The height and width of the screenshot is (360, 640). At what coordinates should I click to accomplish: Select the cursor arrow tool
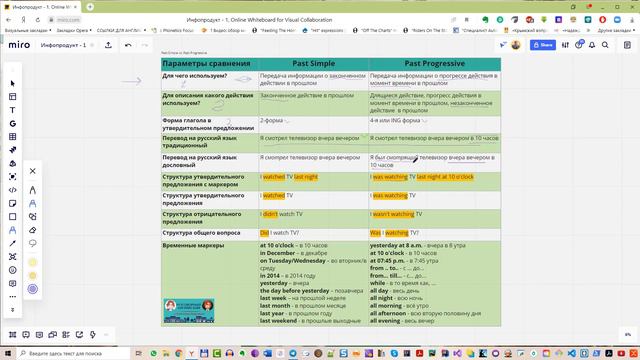pos(13,83)
